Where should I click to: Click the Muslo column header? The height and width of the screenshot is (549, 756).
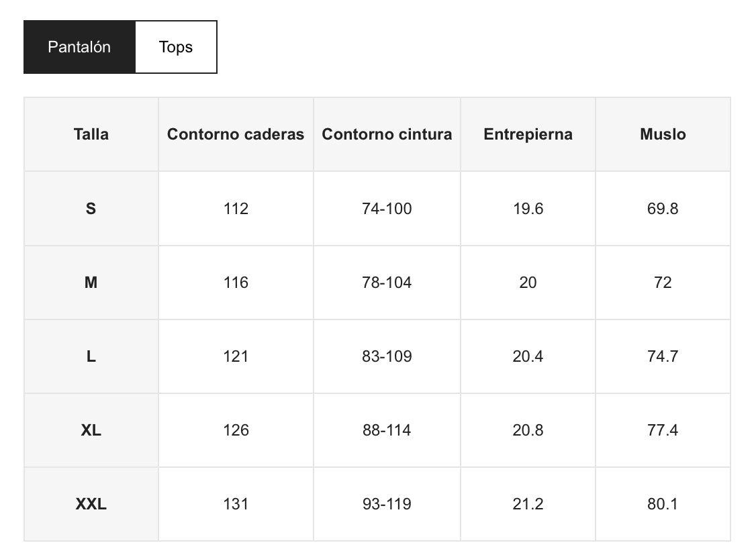point(663,134)
